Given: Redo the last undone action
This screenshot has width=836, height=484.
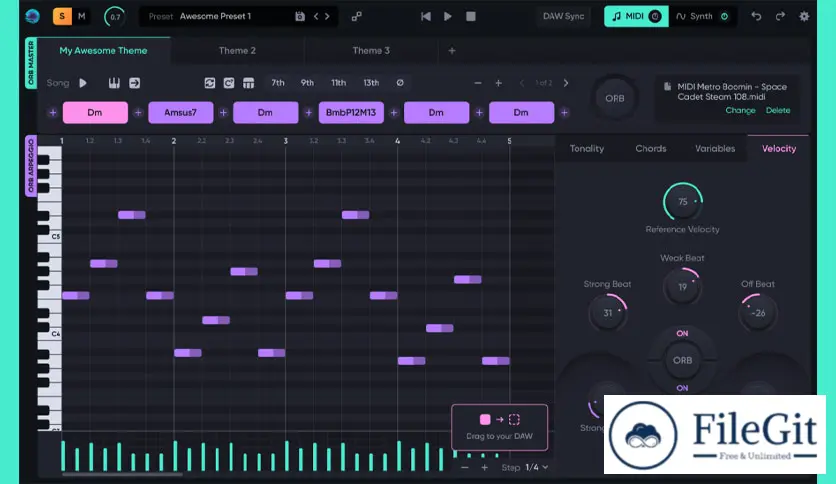Looking at the screenshot, I should tap(780, 16).
